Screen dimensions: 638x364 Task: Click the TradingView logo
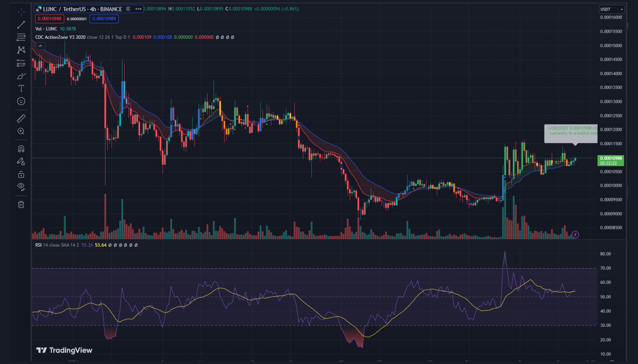pos(64,350)
